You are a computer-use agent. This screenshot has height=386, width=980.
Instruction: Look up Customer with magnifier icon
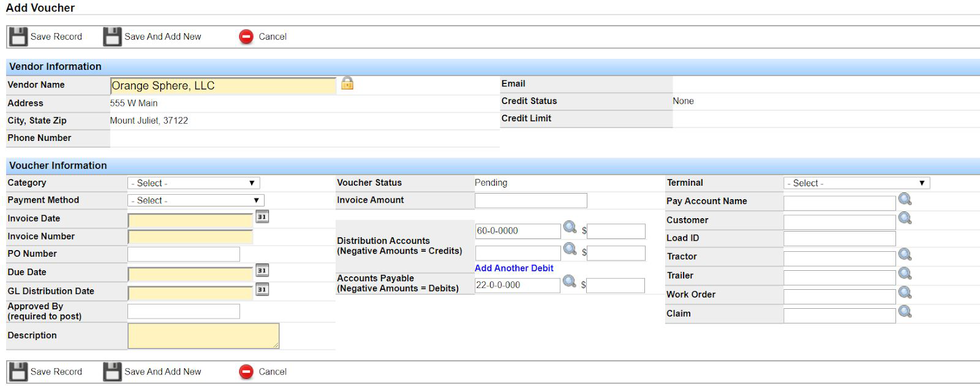(905, 218)
